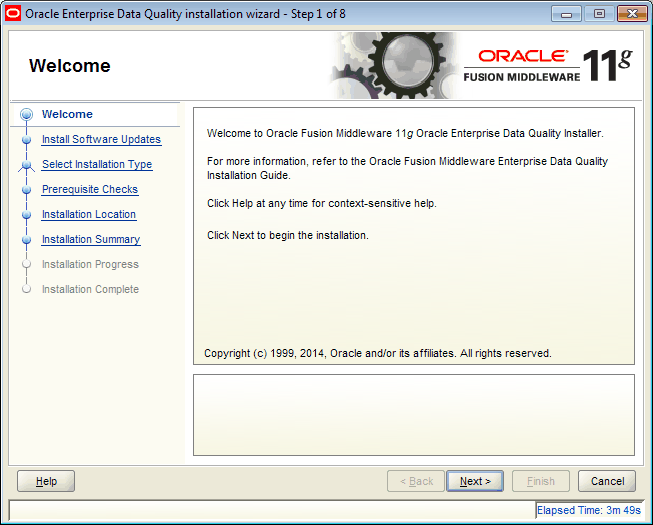The width and height of the screenshot is (653, 525).
Task: Click the Select Installation Type step bullet
Action: [26, 165]
